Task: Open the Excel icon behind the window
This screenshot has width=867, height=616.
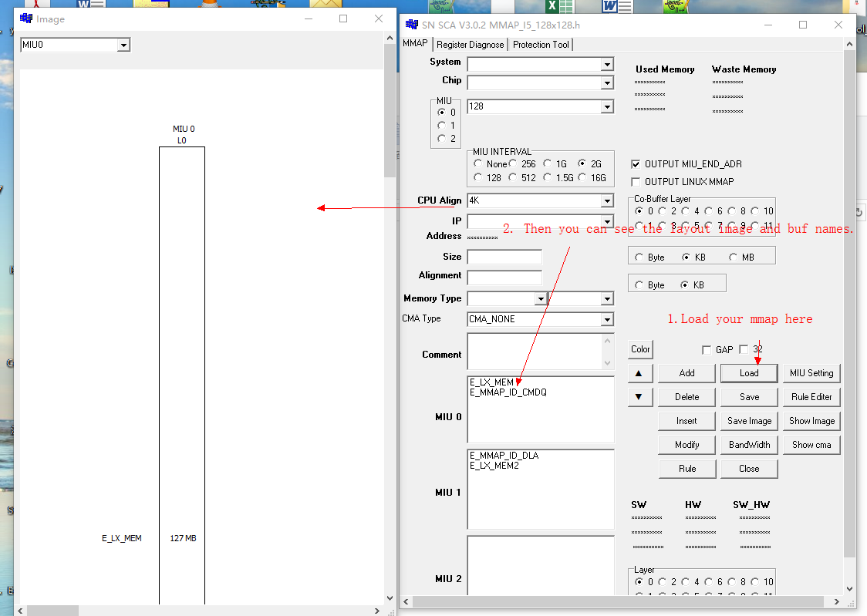Action: pos(553,7)
